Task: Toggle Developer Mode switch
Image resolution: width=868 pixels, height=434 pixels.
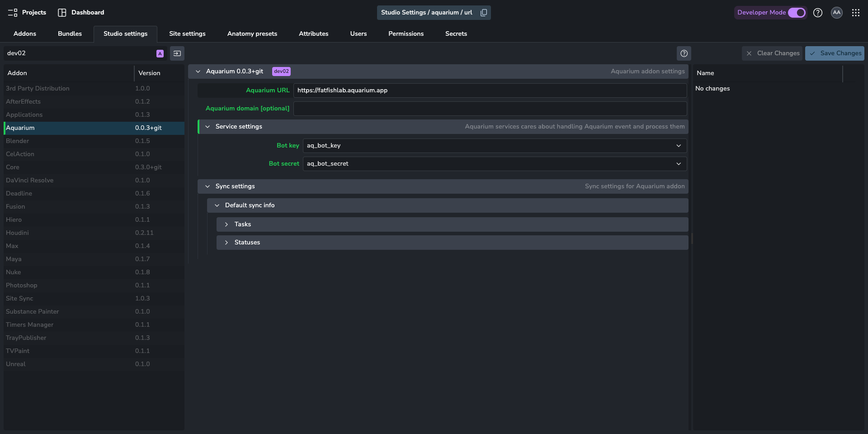Action: pyautogui.click(x=797, y=13)
